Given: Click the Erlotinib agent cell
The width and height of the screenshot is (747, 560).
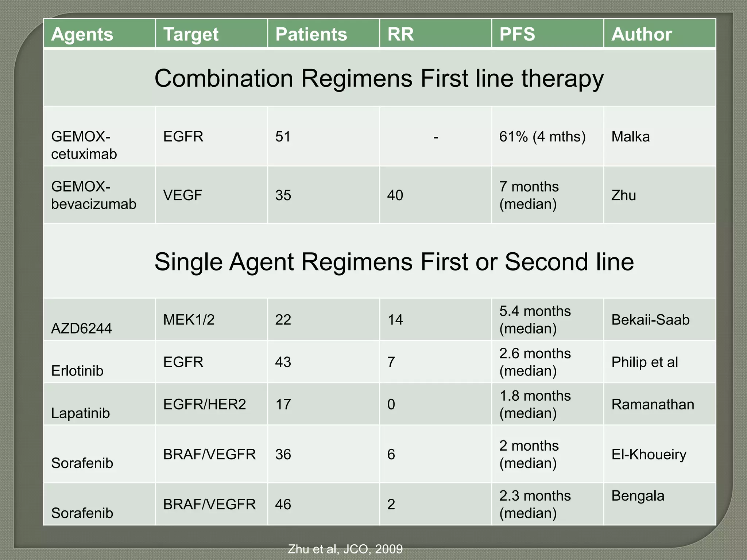Looking at the screenshot, I should 100,362.
